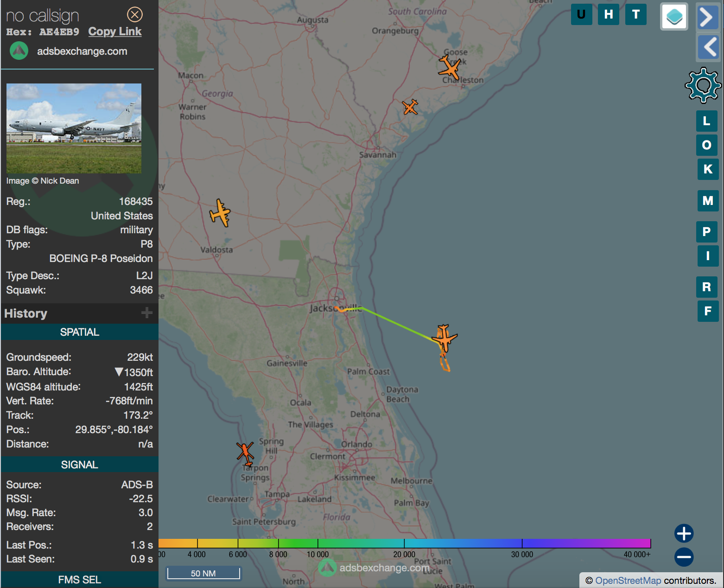The image size is (724, 588).
Task: Open adsbexchange.com link in the panel header
Action: tap(82, 51)
